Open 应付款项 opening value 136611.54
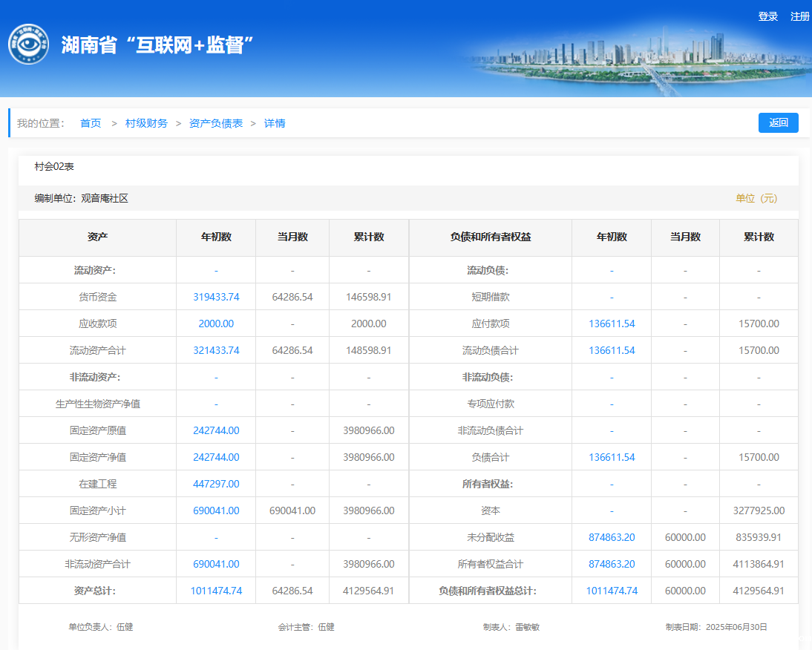This screenshot has height=650, width=812. (612, 324)
